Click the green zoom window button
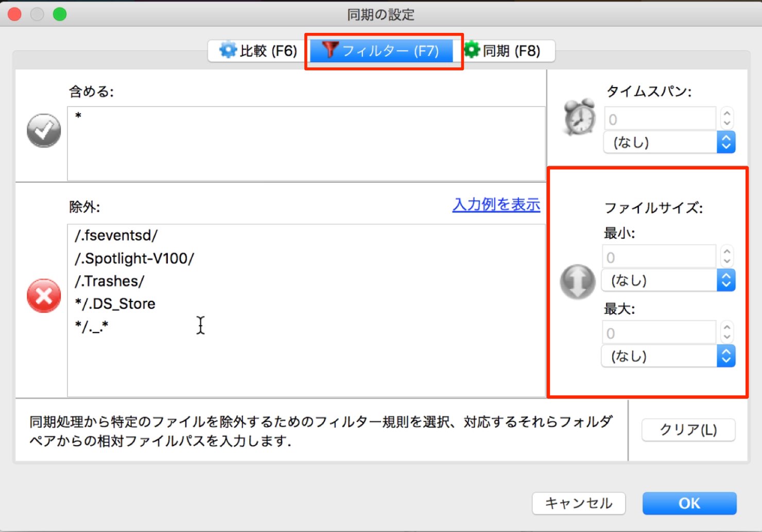Screen dimensions: 762x532 click(x=60, y=14)
